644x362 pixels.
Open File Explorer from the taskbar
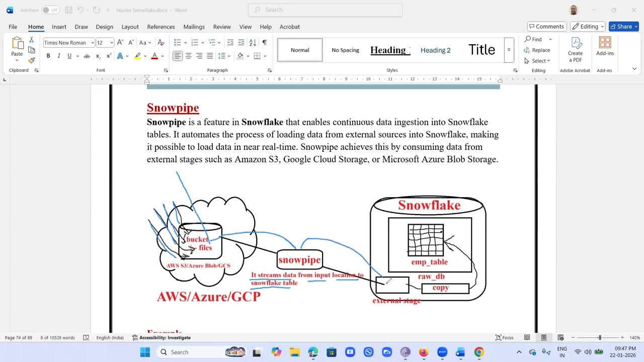(x=294, y=352)
